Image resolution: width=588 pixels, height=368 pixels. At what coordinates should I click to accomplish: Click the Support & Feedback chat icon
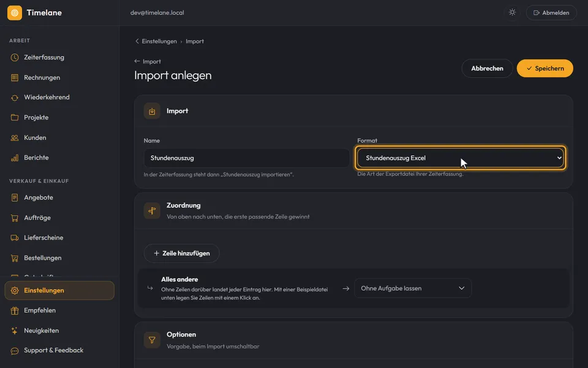[x=15, y=351]
